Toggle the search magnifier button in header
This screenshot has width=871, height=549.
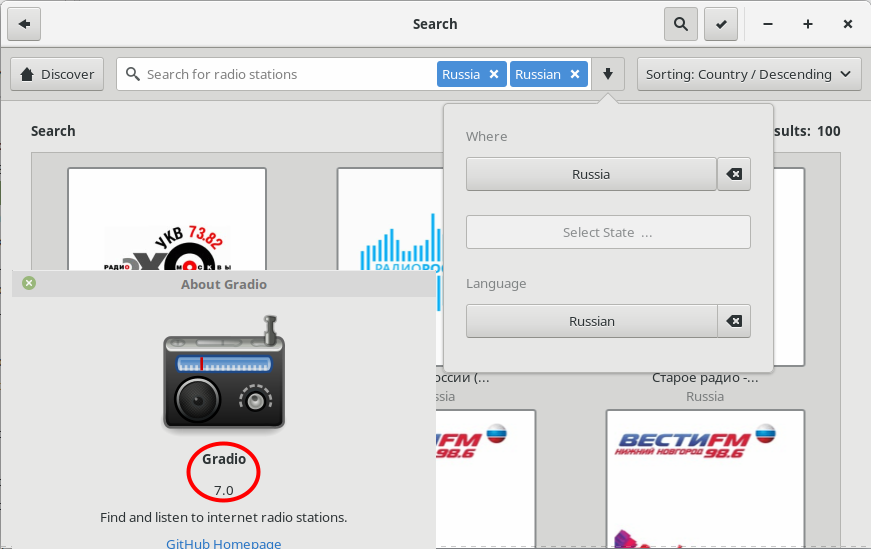coord(680,24)
